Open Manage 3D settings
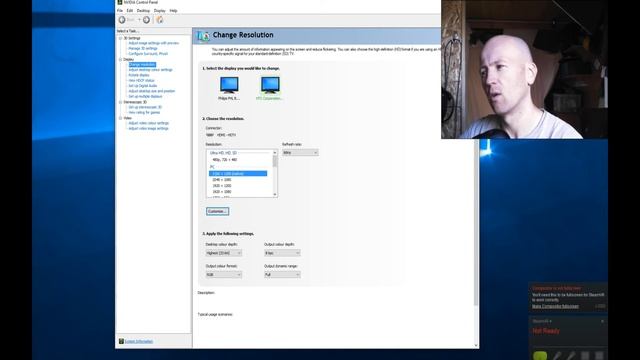640x360 pixels. click(143, 49)
